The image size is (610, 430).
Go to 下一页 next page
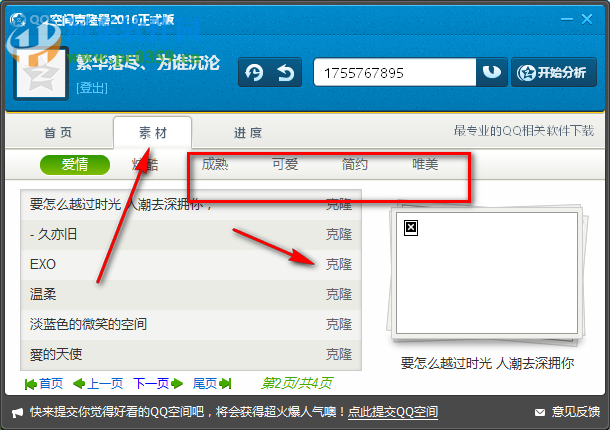pyautogui.click(x=158, y=384)
